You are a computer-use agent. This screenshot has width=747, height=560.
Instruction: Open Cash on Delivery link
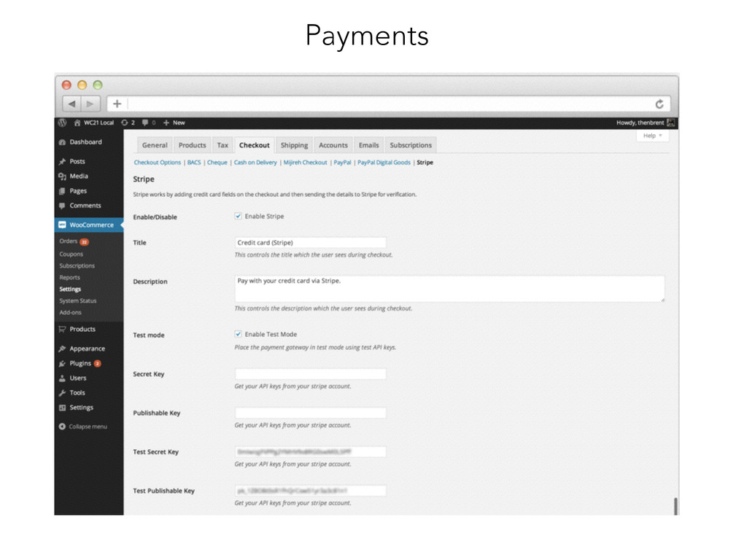tap(255, 163)
